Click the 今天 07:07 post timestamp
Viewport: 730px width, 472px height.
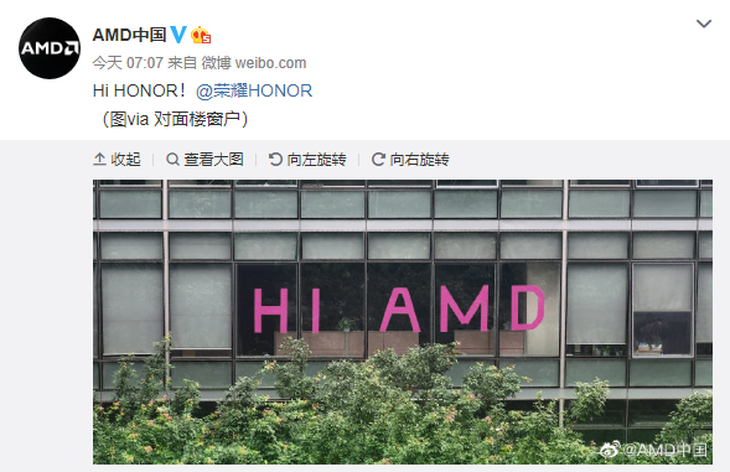(128, 63)
